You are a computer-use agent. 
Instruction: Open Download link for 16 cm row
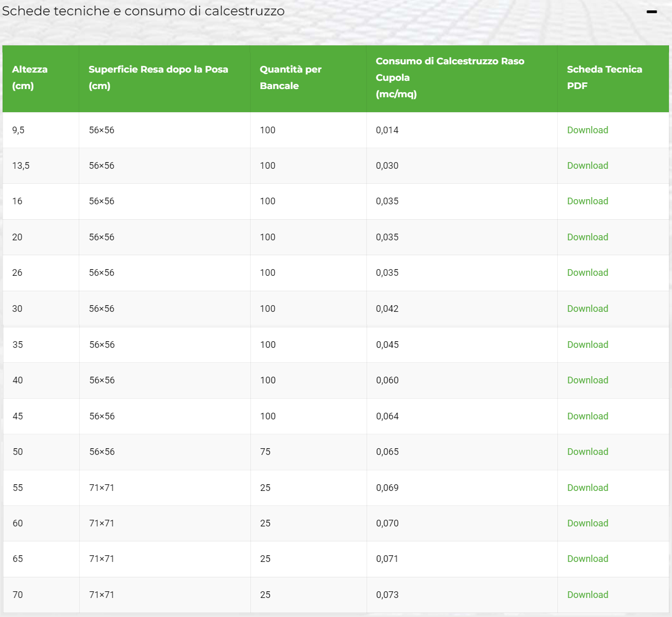point(587,201)
